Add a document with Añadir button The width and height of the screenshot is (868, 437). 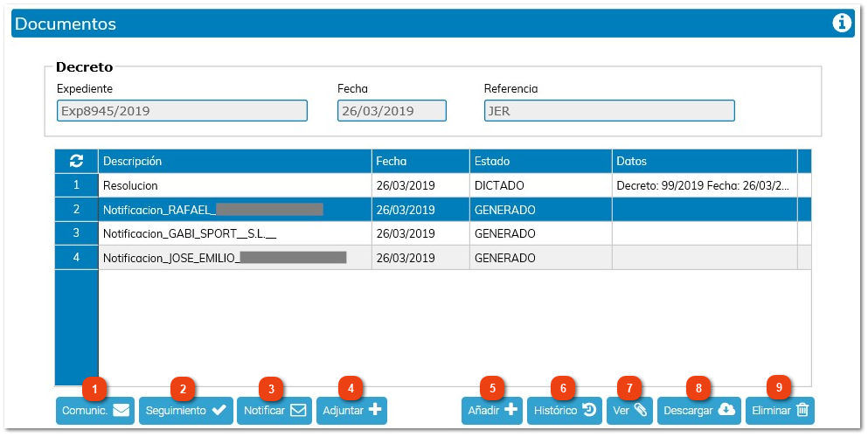pos(492,411)
